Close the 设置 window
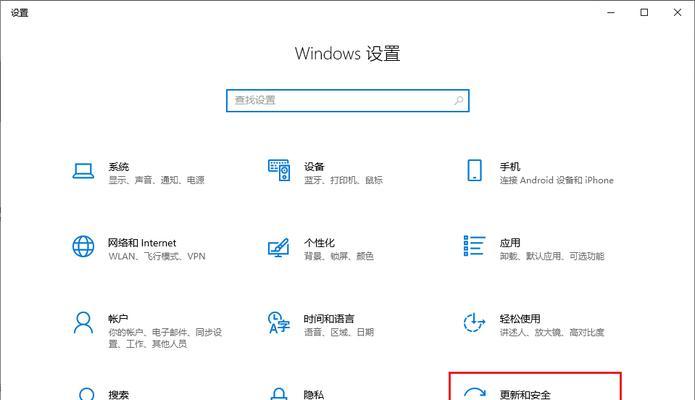 [x=677, y=12]
